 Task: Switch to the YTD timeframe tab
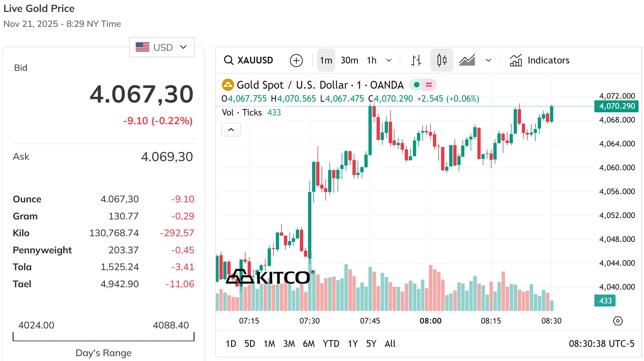(x=331, y=344)
